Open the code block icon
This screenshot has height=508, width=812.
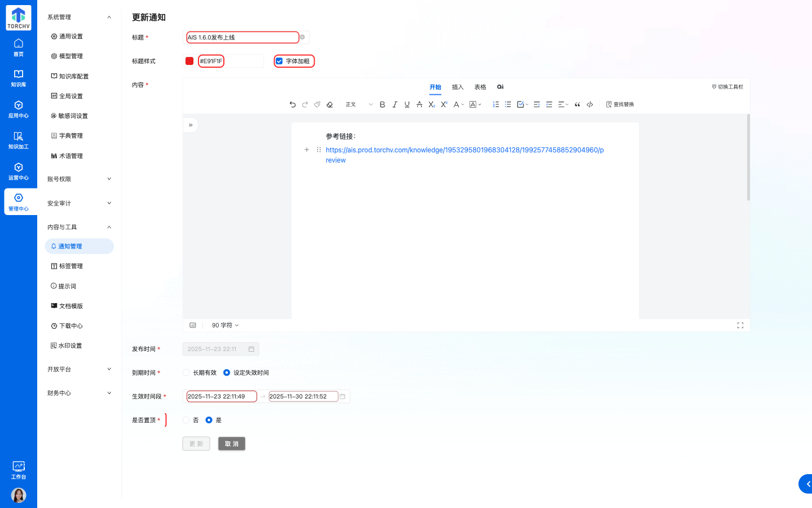pos(590,104)
